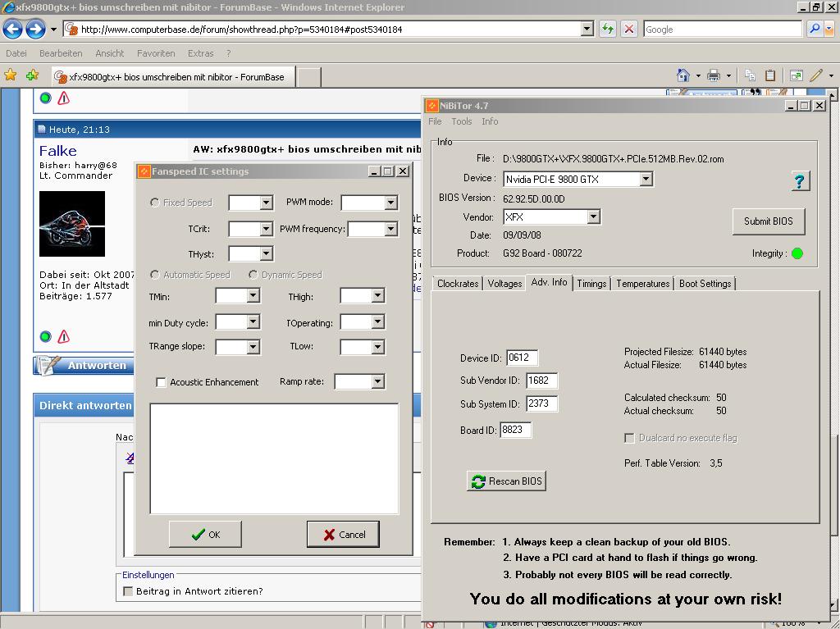Viewport: 840px width, 629px height.
Task: Click the Board ID input field
Action: coord(515,430)
